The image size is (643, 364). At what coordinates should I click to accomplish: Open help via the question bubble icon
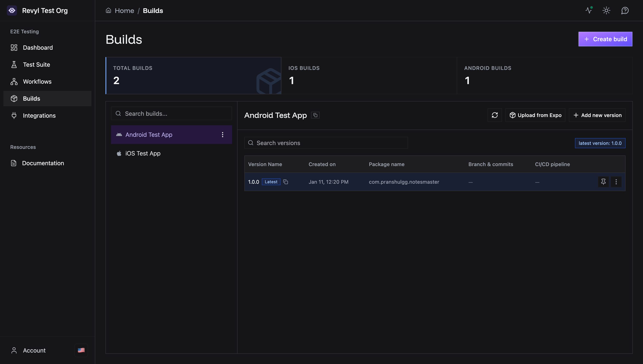(625, 10)
